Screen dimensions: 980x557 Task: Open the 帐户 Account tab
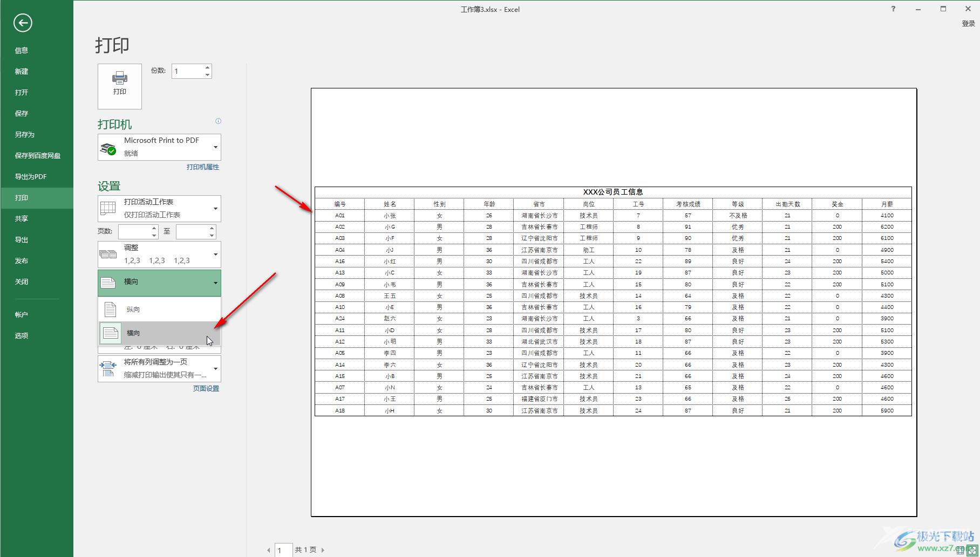pos(37,314)
